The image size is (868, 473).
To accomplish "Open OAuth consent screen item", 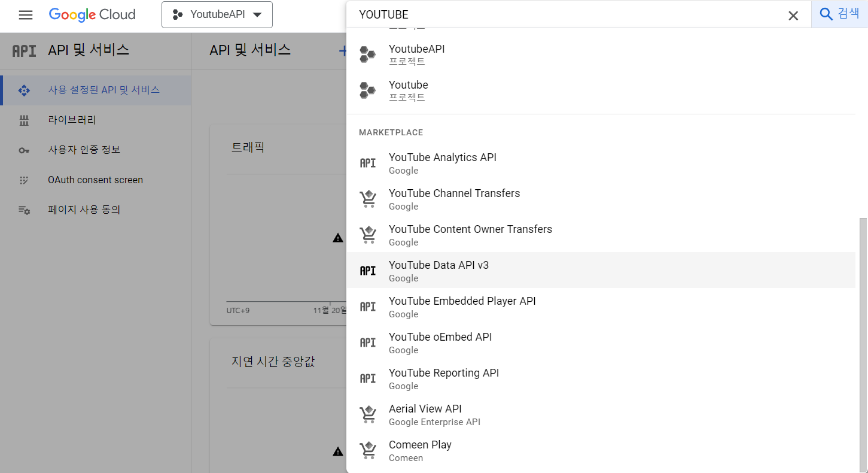I will click(x=96, y=180).
